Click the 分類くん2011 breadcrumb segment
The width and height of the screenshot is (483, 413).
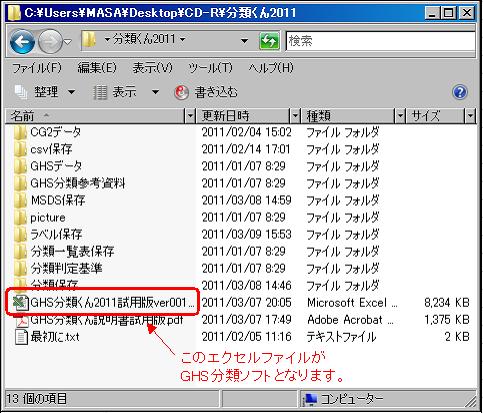pos(144,40)
